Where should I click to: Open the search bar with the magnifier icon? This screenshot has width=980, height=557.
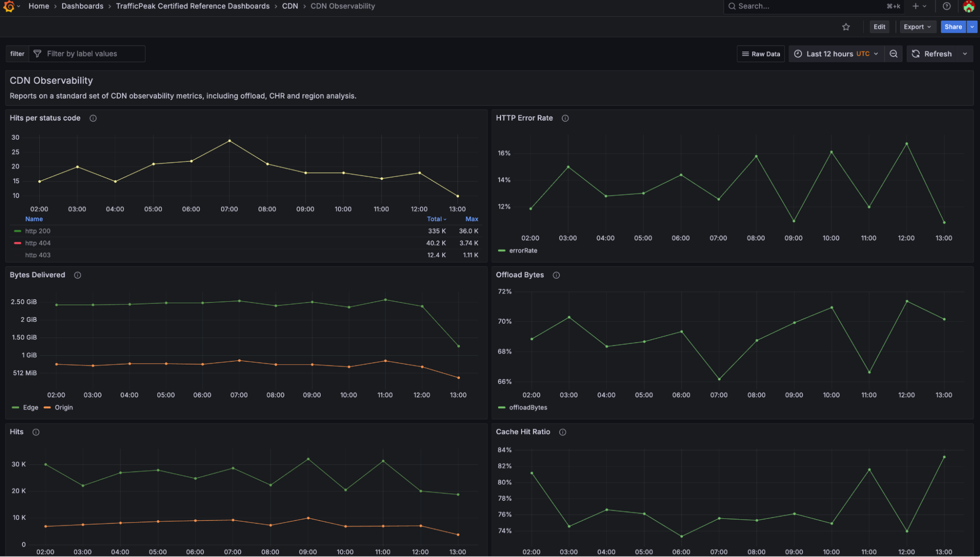point(732,6)
